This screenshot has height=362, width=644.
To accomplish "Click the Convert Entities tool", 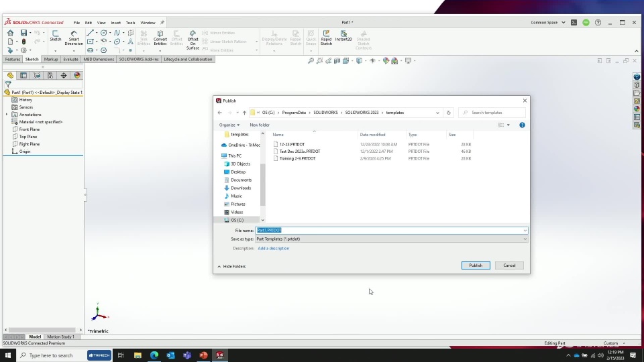I will pos(160,38).
